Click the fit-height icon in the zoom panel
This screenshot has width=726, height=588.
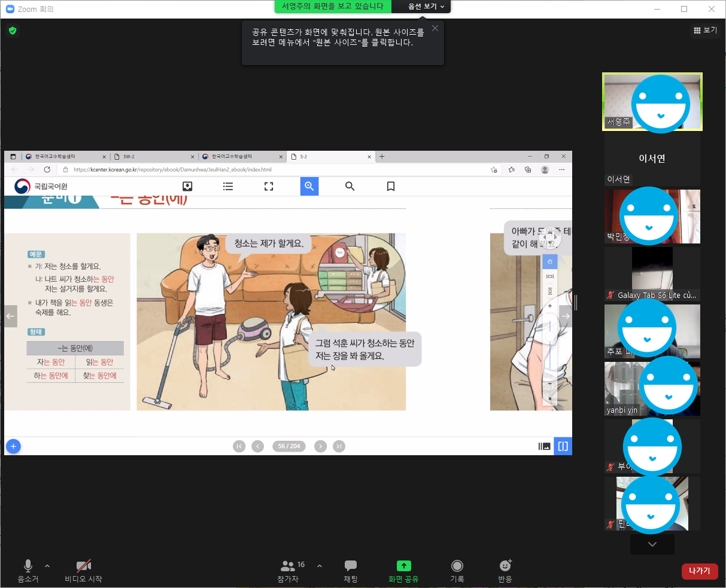pos(550,291)
